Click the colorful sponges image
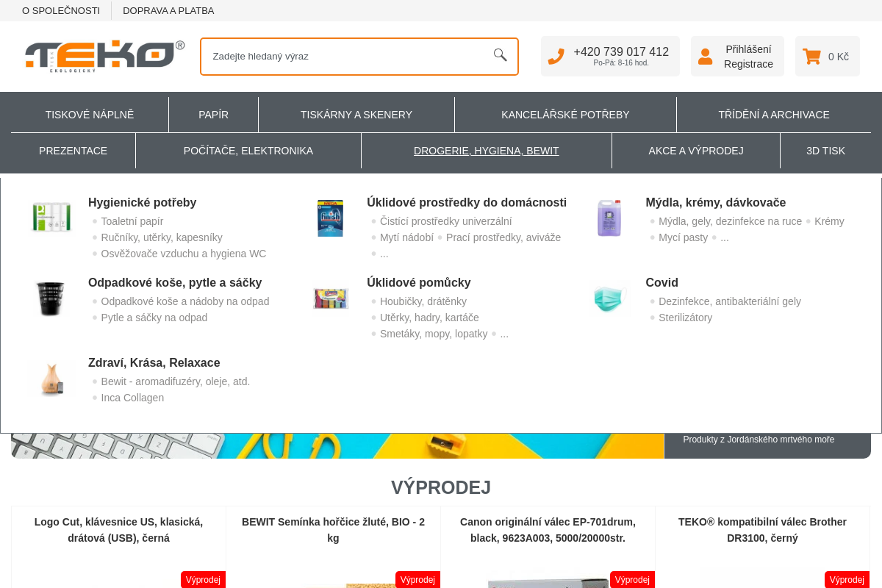The width and height of the screenshot is (882, 588). pos(330,298)
